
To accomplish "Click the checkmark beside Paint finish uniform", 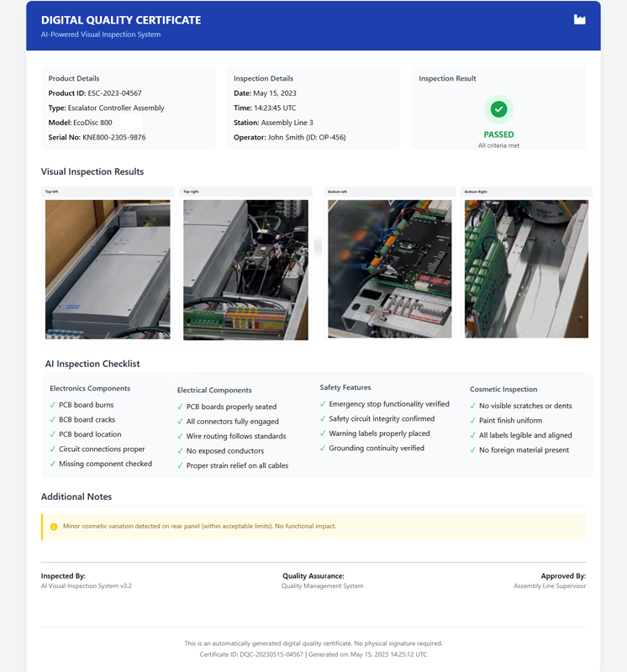I will tap(472, 421).
